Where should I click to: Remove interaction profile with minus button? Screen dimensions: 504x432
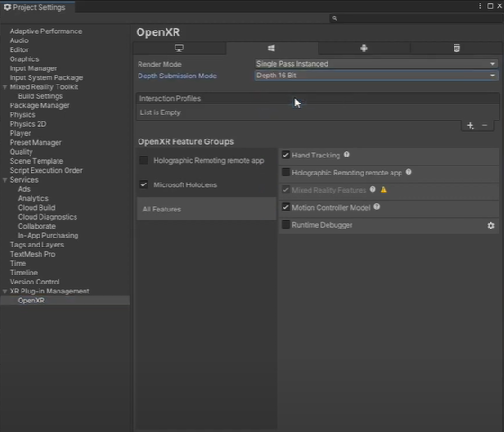pos(485,125)
